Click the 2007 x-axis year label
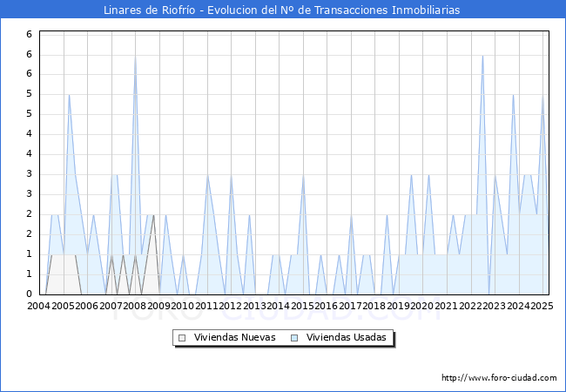566x392 pixels. (x=111, y=306)
